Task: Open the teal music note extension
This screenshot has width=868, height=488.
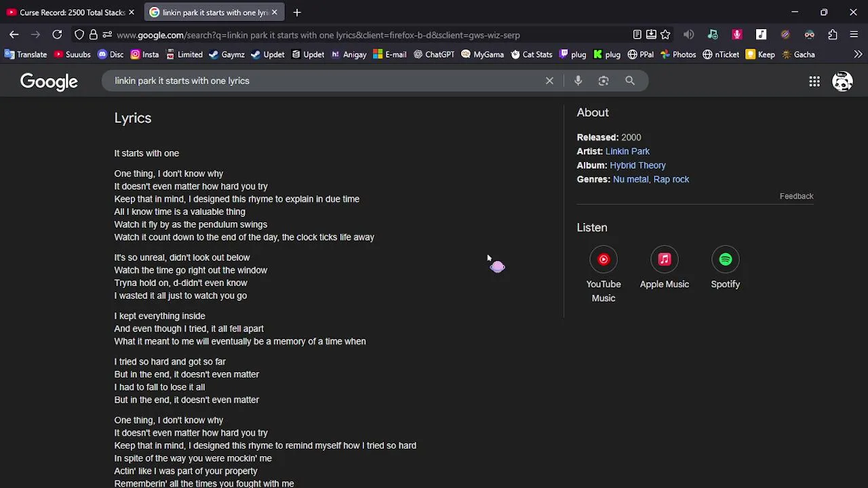Action: tap(713, 35)
